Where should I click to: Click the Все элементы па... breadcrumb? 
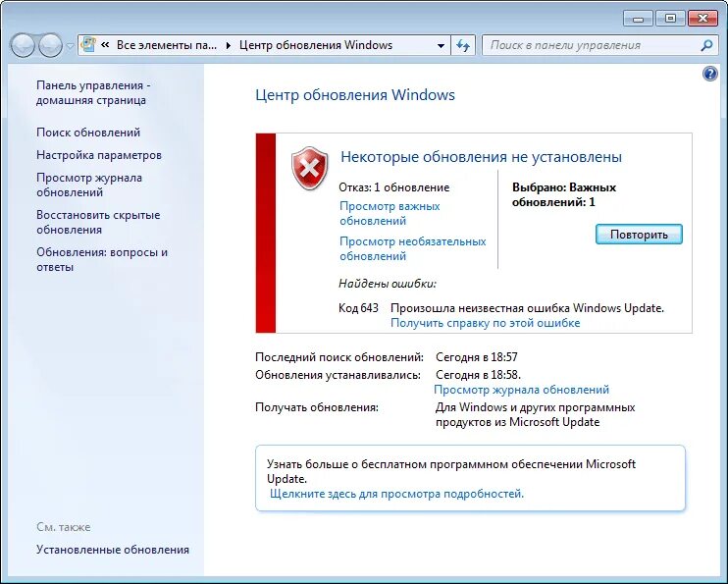click(167, 45)
